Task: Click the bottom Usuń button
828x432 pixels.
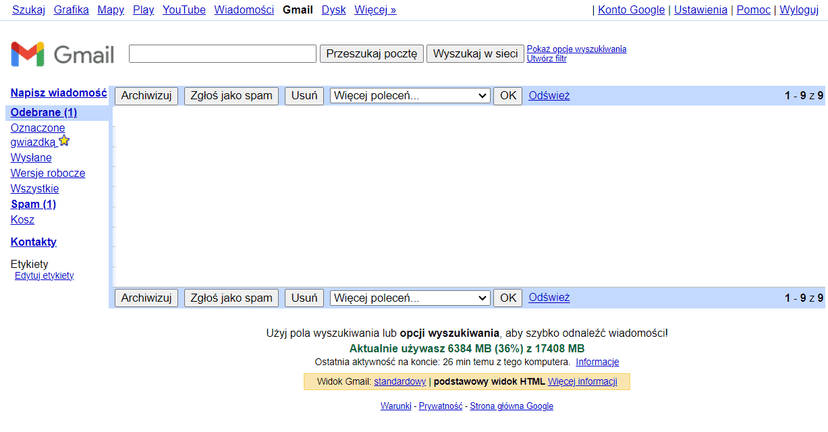Action: point(304,298)
